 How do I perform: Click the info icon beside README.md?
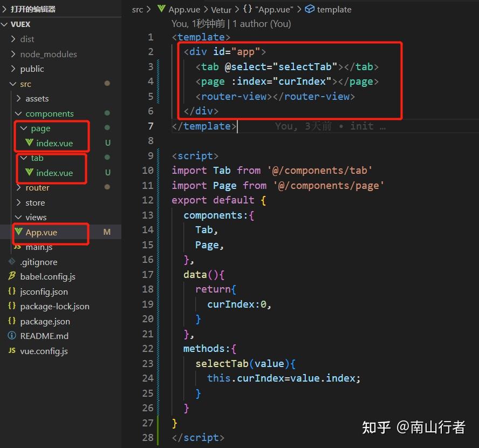(12, 336)
